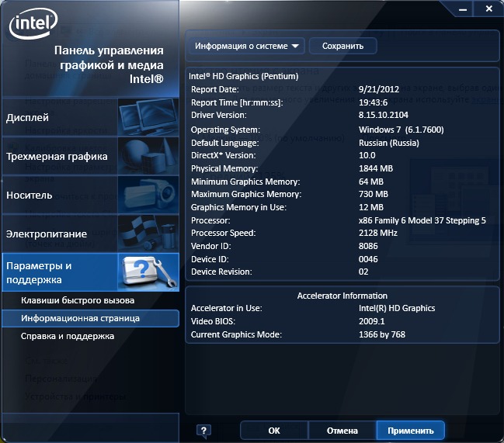The image size is (504, 443).
Task: Select Report Date value 9/21/2012
Action: (x=379, y=89)
